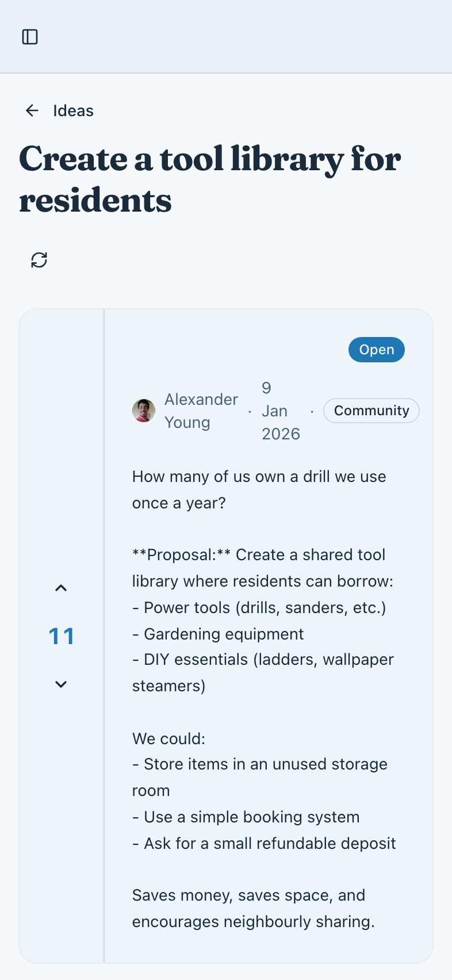Open the Community category tag

tap(371, 410)
